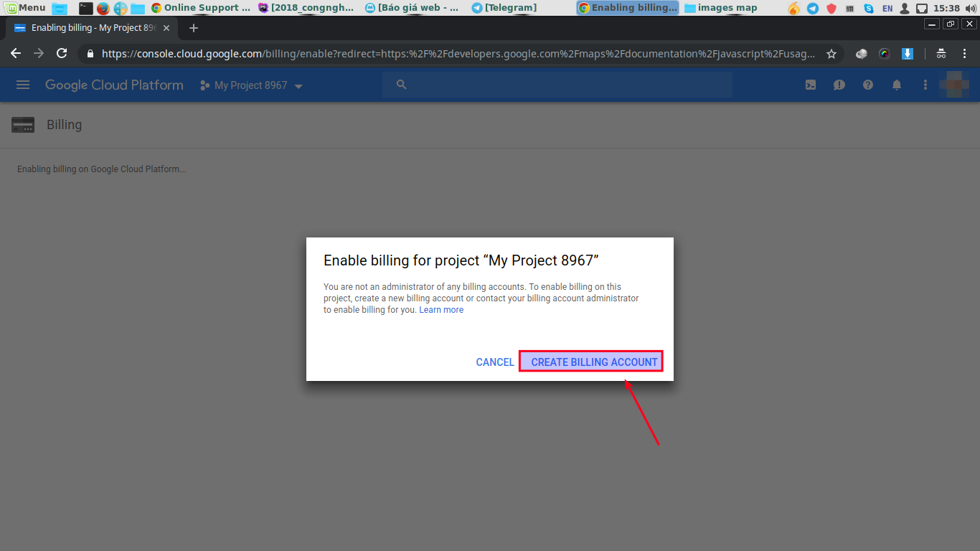Screen dimensions: 980x551
Task: Click the flame tray icon
Action: coord(793,9)
